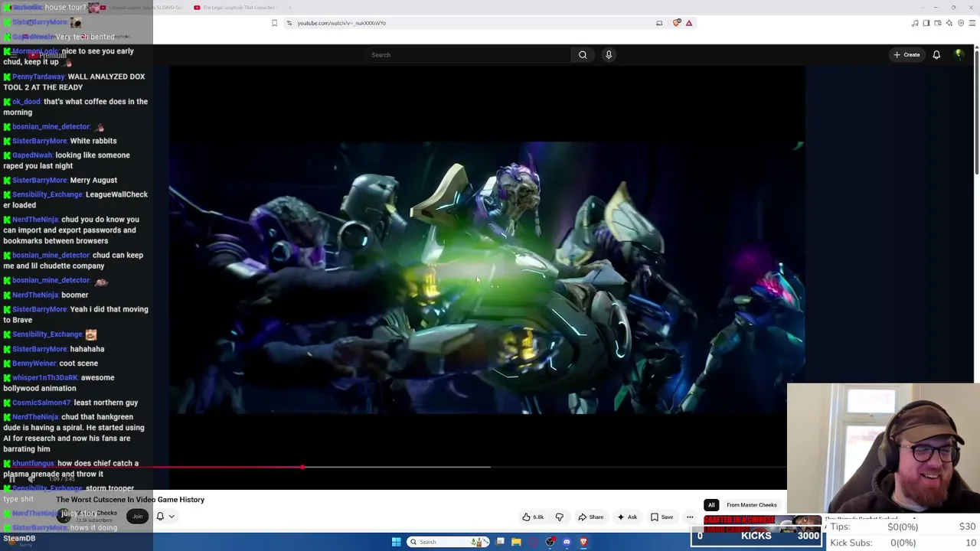
Task: Open Brave browser from the taskbar
Action: [x=583, y=542]
